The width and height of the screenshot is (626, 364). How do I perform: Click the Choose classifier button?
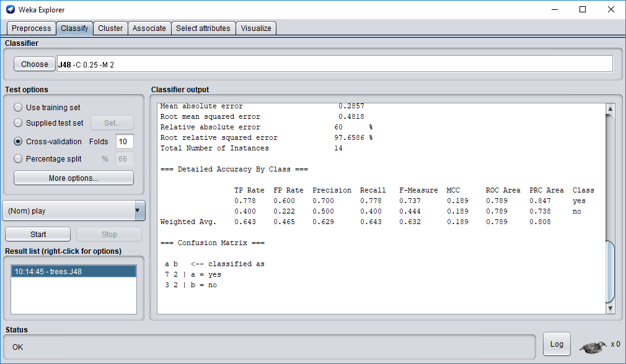35,64
